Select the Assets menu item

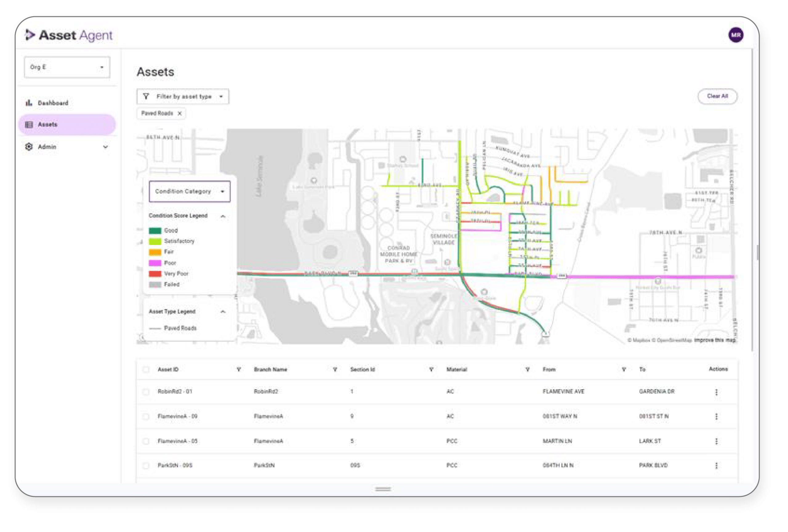[67, 125]
